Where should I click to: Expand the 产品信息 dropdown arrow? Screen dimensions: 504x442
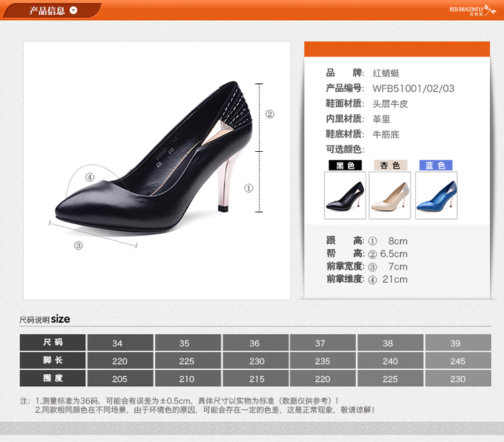tap(74, 10)
